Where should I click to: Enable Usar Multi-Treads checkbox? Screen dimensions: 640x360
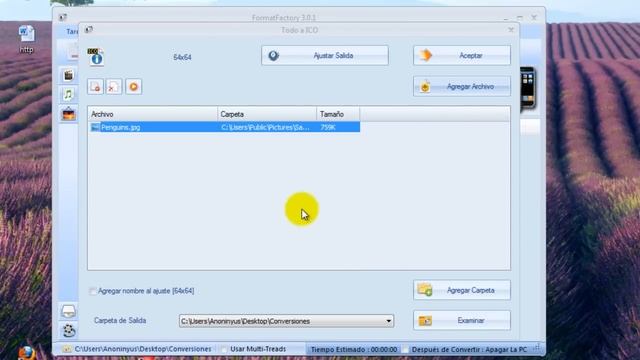pos(224,349)
